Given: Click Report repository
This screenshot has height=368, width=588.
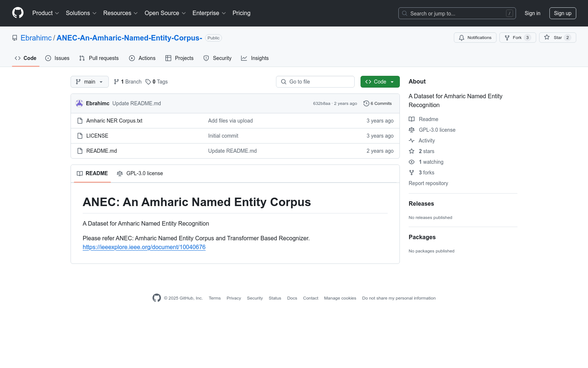Looking at the screenshot, I should coord(428,183).
